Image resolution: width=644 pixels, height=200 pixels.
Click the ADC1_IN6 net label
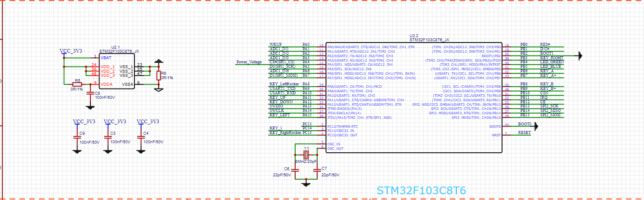click(279, 71)
